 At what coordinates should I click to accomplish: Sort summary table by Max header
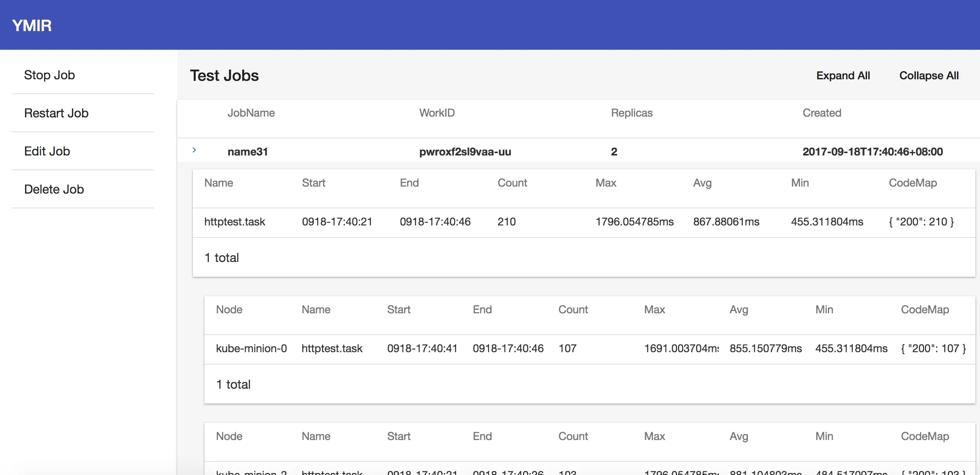click(605, 183)
